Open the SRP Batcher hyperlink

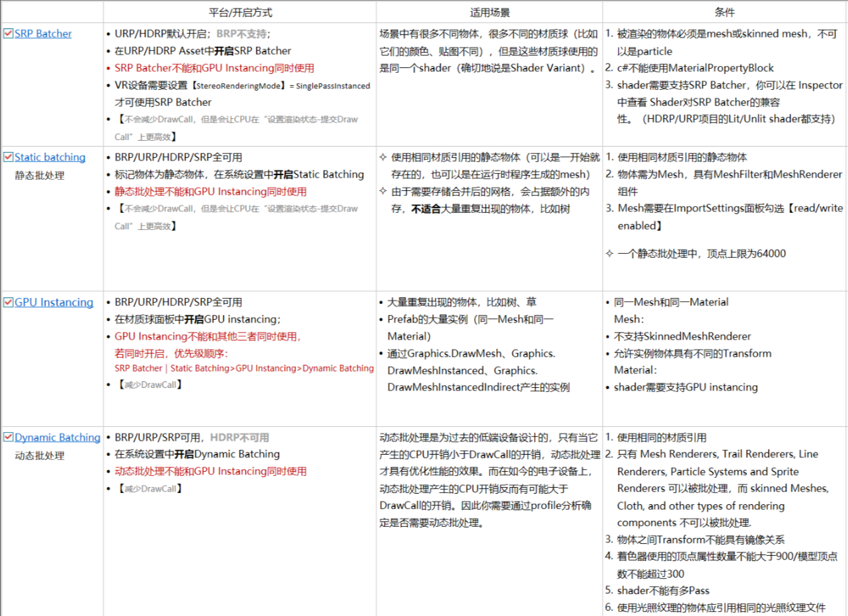click(x=43, y=33)
